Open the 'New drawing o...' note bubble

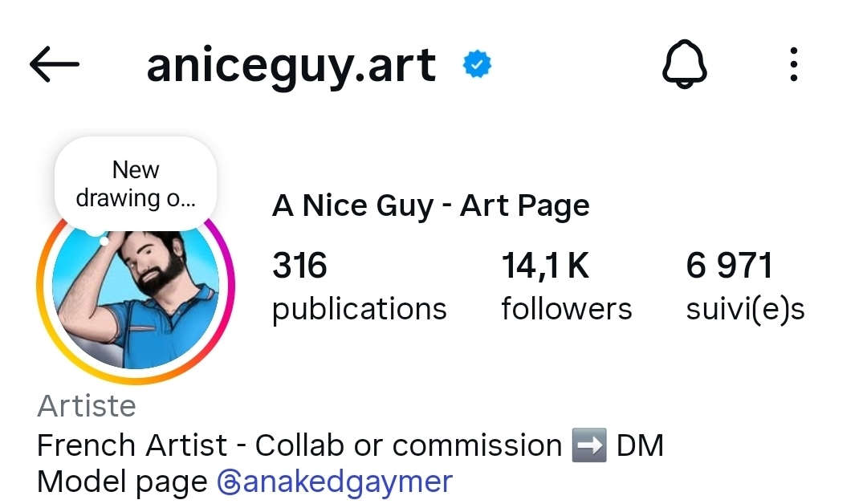135,184
